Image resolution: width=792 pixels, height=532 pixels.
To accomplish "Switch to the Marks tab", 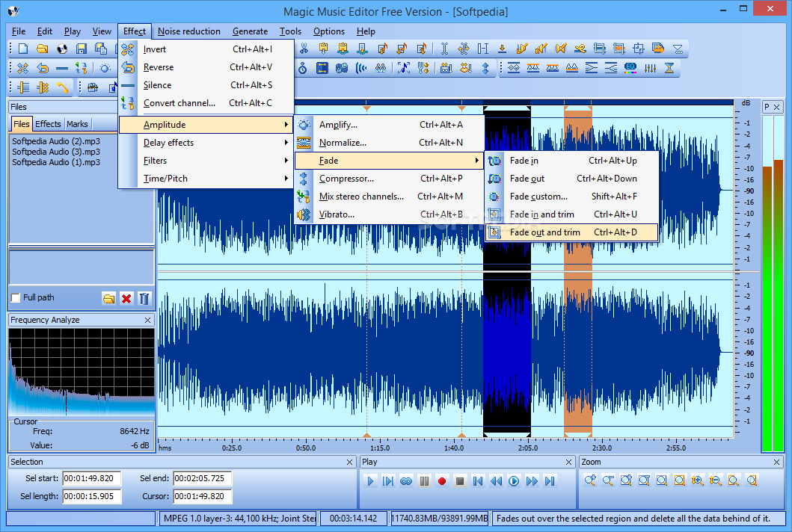I will coord(77,124).
